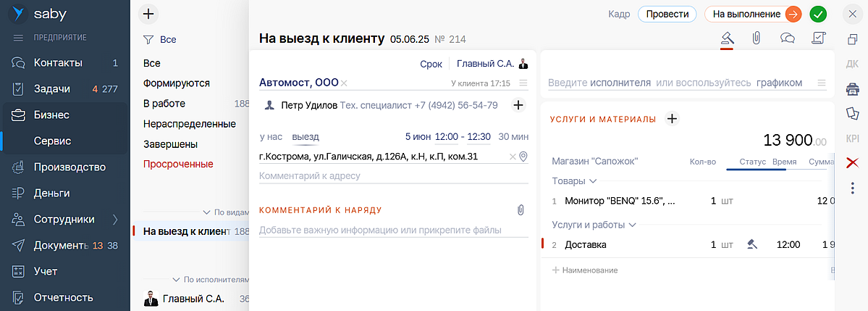
Task: Click the printer icon in right sidebar
Action: pos(852,89)
